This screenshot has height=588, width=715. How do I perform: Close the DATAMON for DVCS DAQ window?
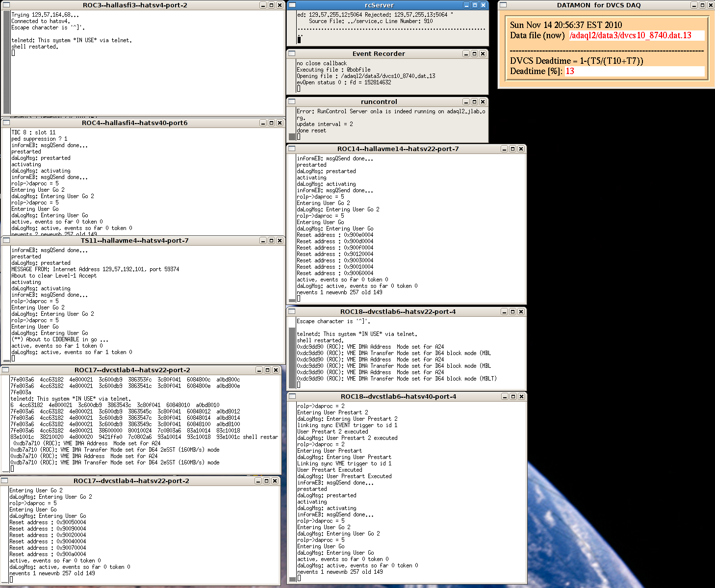tap(711, 5)
